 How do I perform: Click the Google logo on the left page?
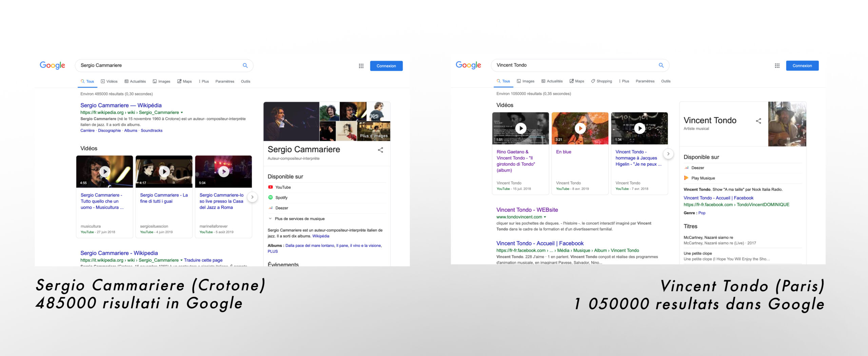(x=53, y=65)
